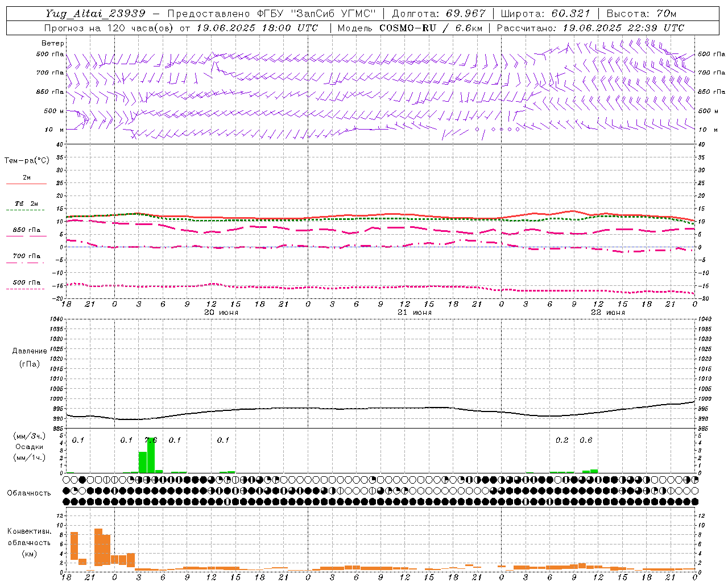Click the tallest green precipitation bar
This screenshot has height=582, width=728.
coord(151,455)
